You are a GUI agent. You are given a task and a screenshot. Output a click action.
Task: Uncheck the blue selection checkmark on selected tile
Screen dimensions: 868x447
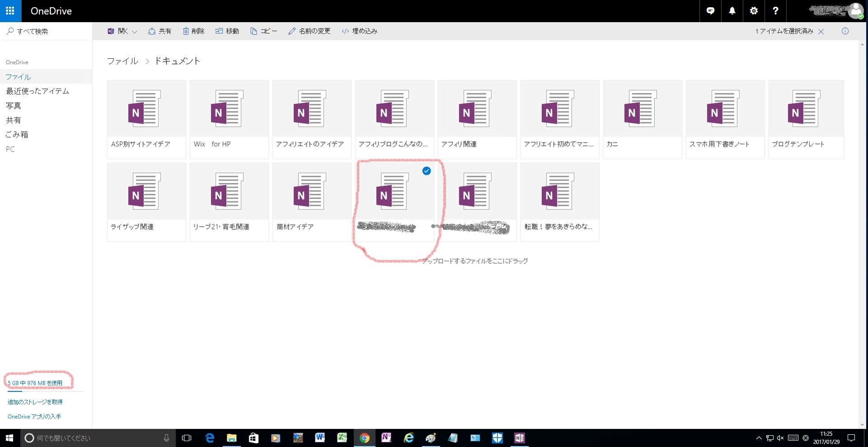click(426, 171)
